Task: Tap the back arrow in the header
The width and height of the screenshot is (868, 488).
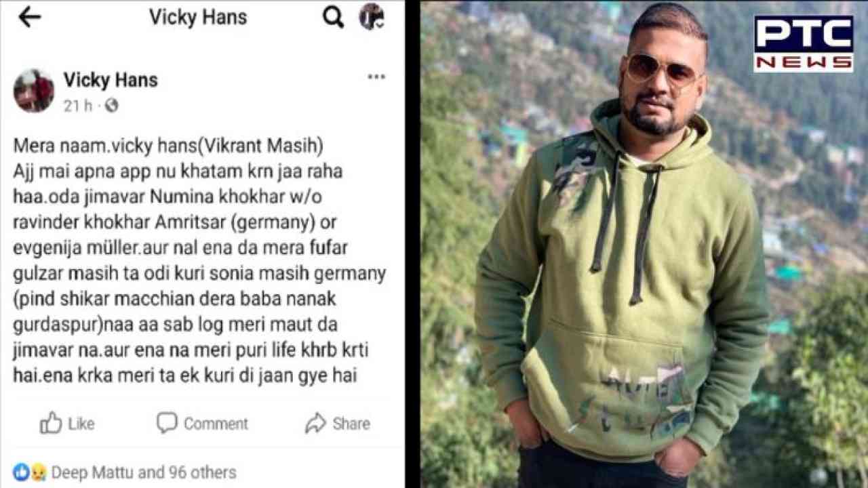Action: point(30,17)
